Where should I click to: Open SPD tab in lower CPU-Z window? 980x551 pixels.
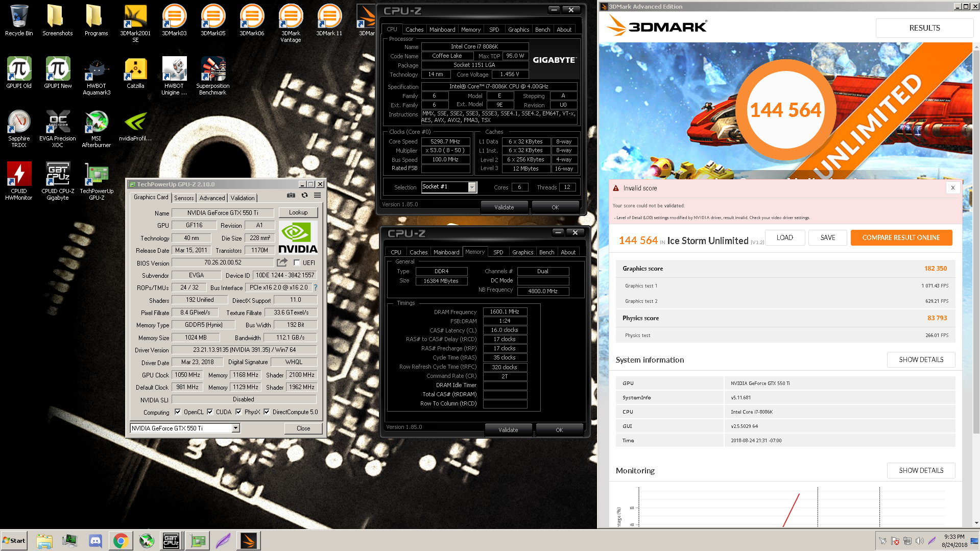[498, 252]
